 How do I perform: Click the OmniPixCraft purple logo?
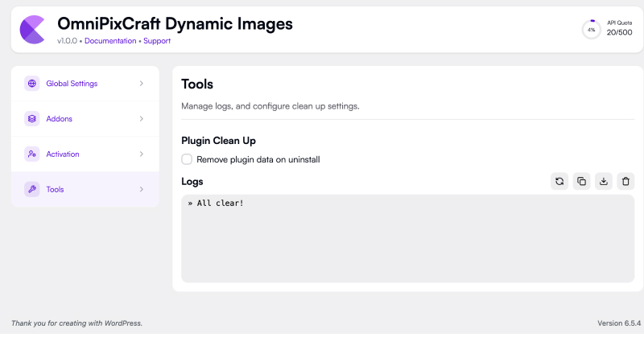pos(32,30)
